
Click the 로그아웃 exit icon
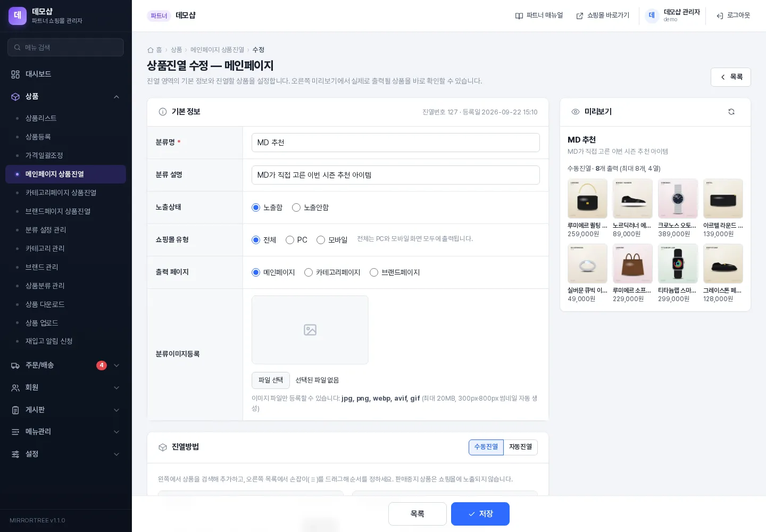click(x=720, y=16)
